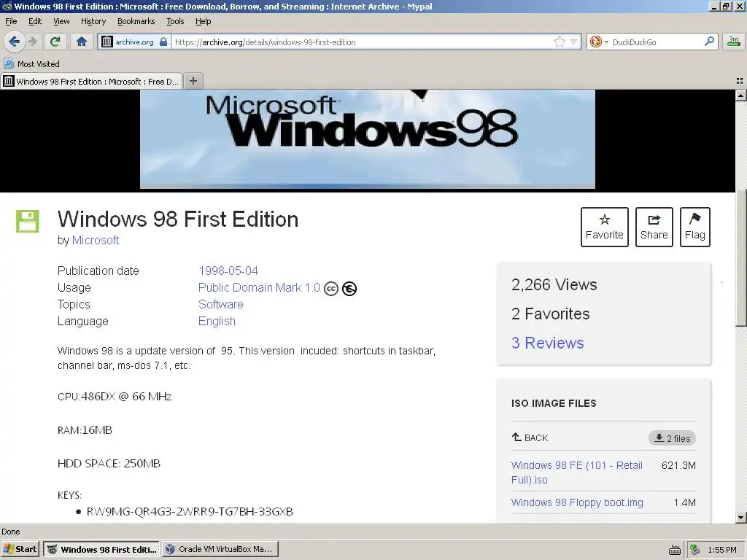Flag this item with the Flag button

pos(695,227)
